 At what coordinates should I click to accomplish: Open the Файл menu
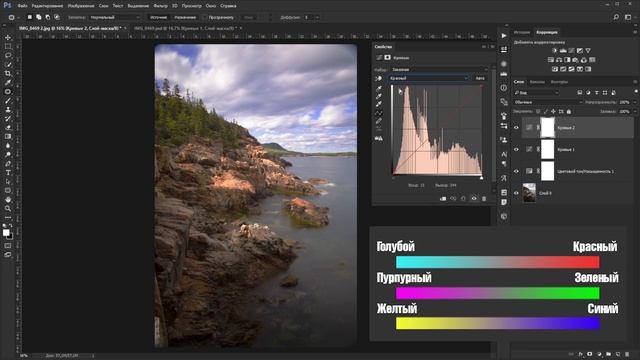pyautogui.click(x=22, y=6)
